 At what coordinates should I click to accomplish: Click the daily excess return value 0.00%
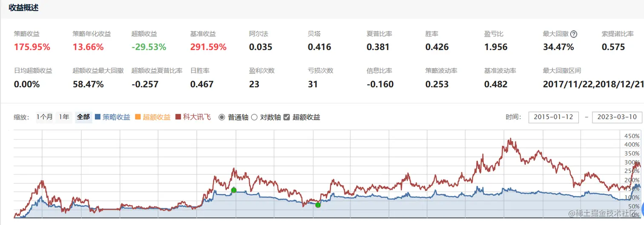[27, 84]
